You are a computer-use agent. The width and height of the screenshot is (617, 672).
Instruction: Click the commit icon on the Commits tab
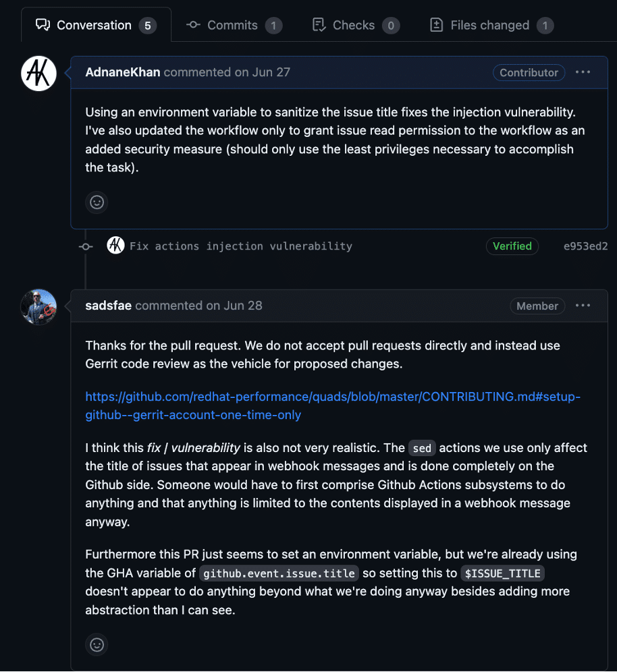pyautogui.click(x=192, y=24)
